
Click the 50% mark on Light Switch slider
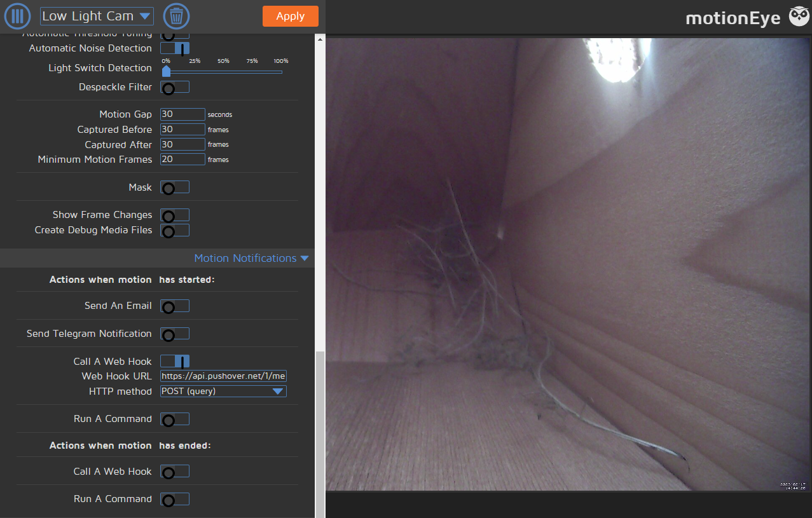coord(223,61)
